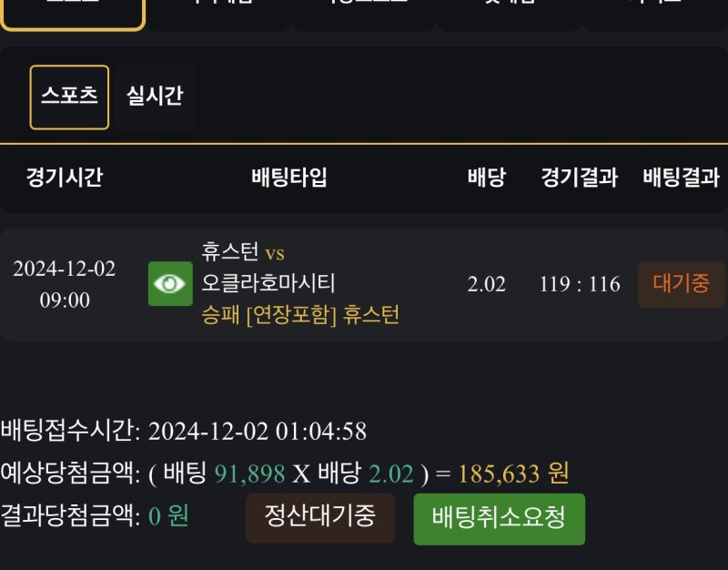
Task: Click the orange 대기중 status badge
Action: [681, 284]
